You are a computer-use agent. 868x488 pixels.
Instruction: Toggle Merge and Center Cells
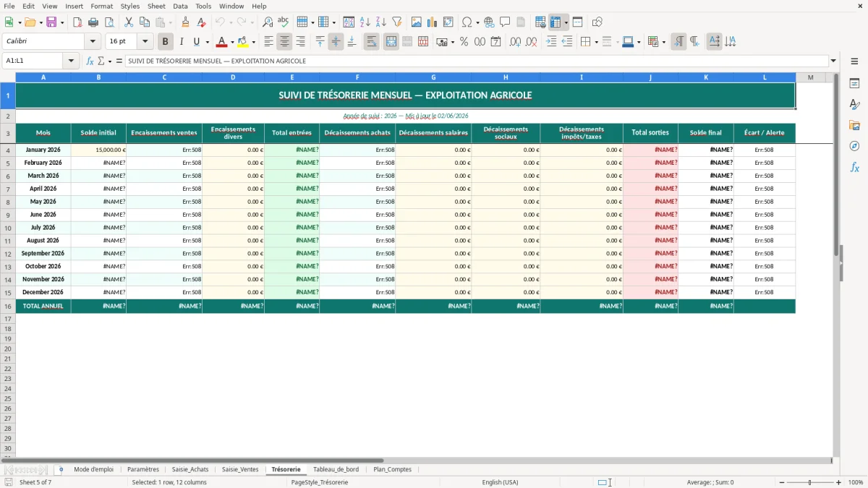click(x=391, y=42)
